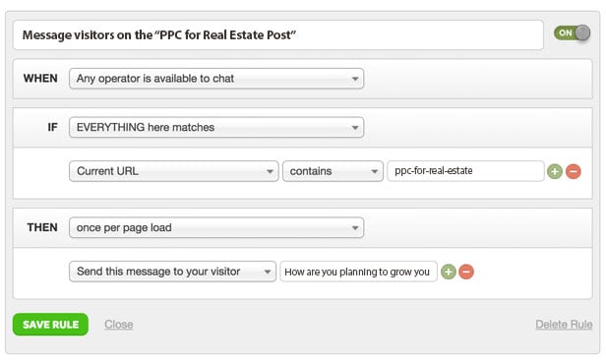
Task: Remove the Current URL condition with red minus
Action: tap(574, 171)
